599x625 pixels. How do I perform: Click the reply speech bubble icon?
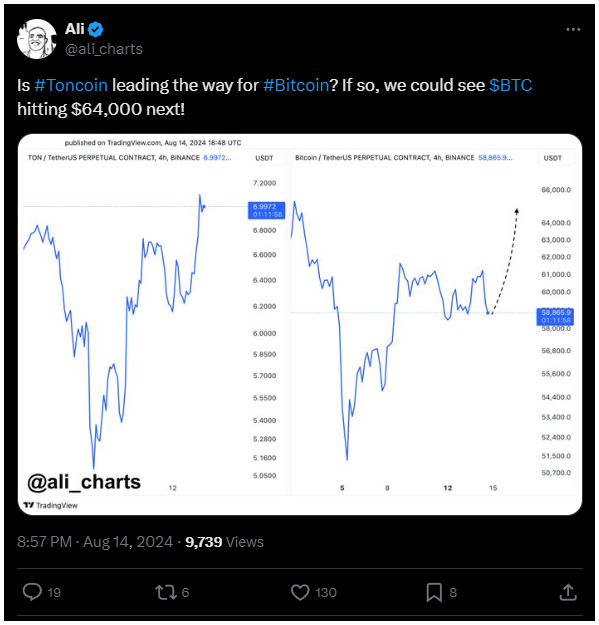pyautogui.click(x=32, y=592)
